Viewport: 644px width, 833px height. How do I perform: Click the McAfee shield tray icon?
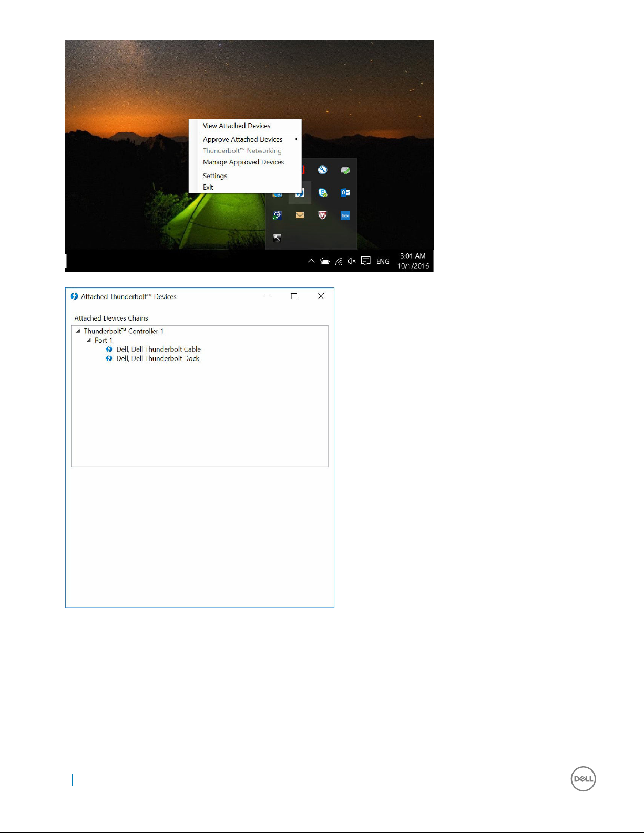click(x=322, y=215)
